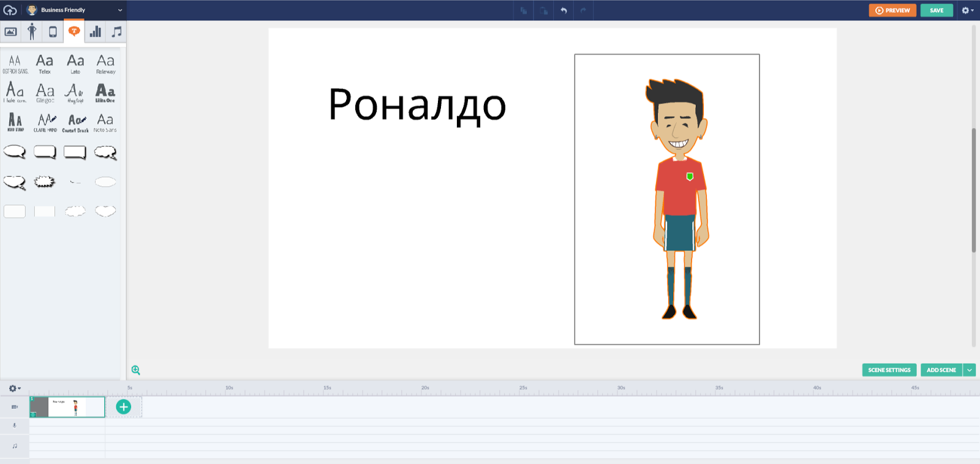Click the zoom magnifier icon below canvas
980x464 pixels.
[136, 370]
